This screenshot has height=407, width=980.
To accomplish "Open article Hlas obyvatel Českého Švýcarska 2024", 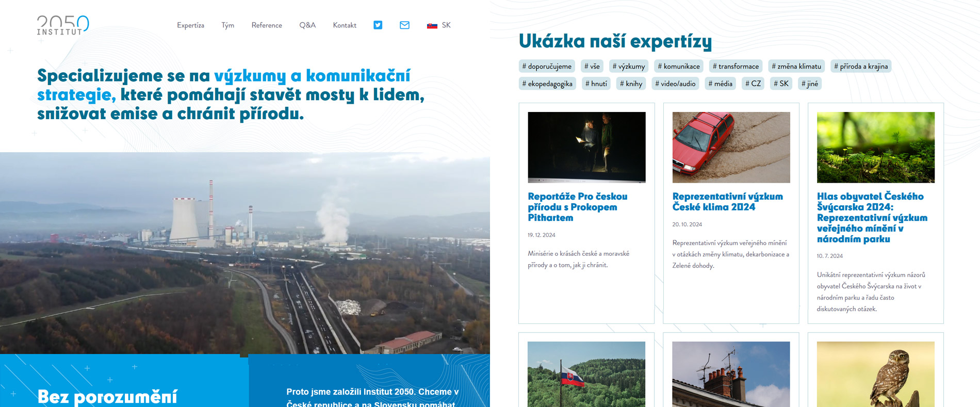I will (872, 217).
